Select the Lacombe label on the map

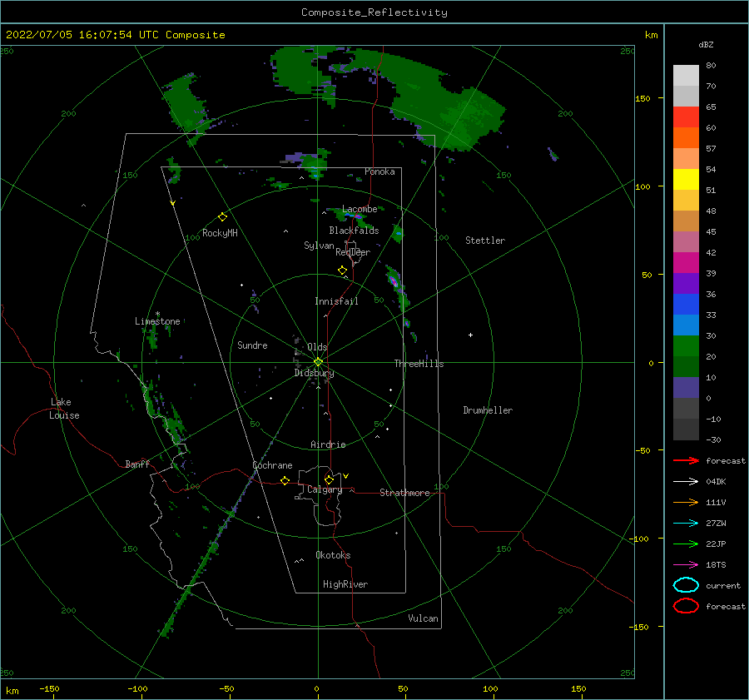tap(360, 209)
